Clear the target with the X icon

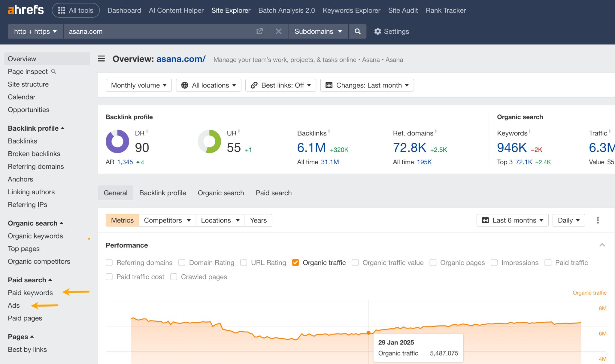point(278,31)
